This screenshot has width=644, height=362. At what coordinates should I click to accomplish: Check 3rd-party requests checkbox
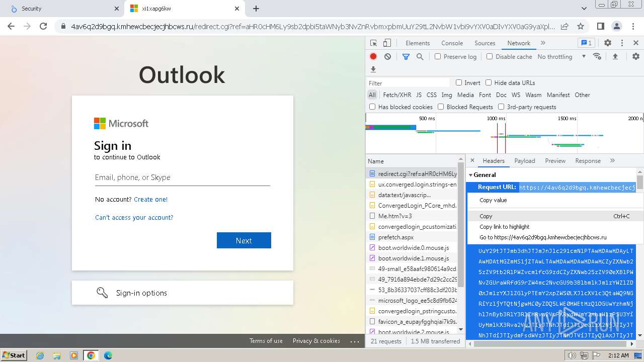coord(501,107)
